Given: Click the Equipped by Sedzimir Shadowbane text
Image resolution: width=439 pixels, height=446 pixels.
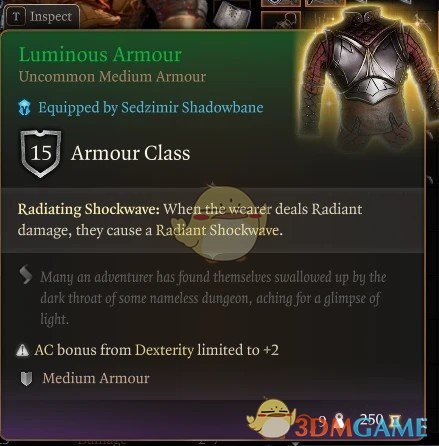Looking at the screenshot, I should tap(151, 107).
